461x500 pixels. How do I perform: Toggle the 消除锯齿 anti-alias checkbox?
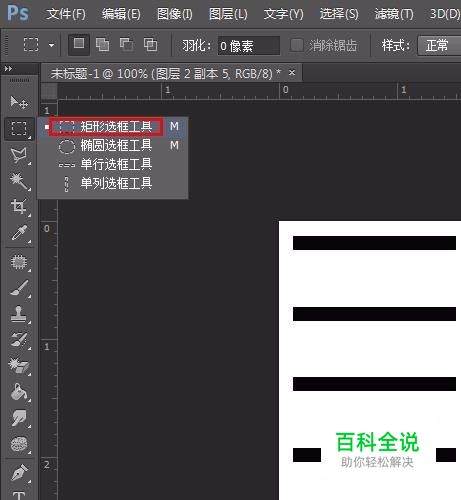point(296,45)
